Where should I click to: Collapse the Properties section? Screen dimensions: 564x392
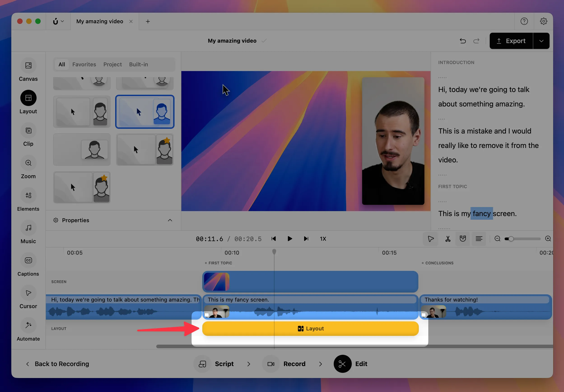[170, 220]
